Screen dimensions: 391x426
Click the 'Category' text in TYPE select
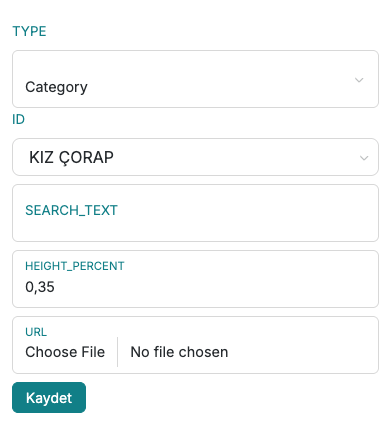pos(56,87)
